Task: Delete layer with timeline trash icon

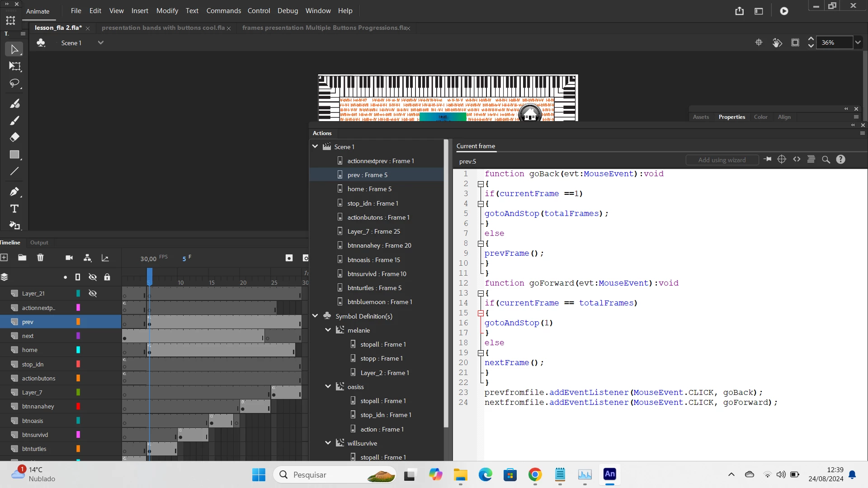Action: [40, 258]
